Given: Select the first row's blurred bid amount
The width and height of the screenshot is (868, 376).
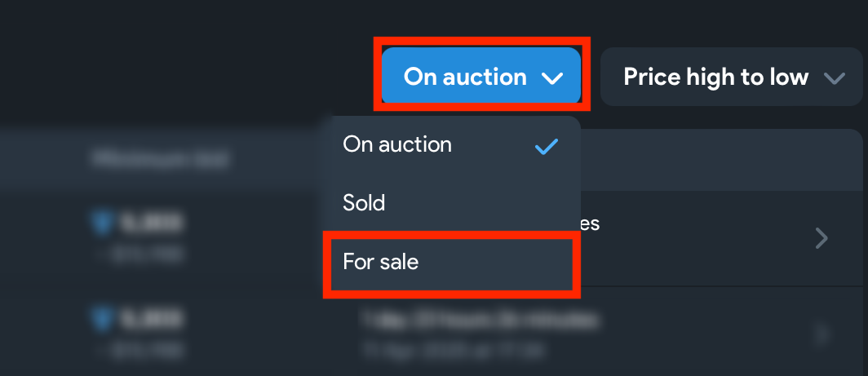Looking at the screenshot, I should tap(149, 224).
